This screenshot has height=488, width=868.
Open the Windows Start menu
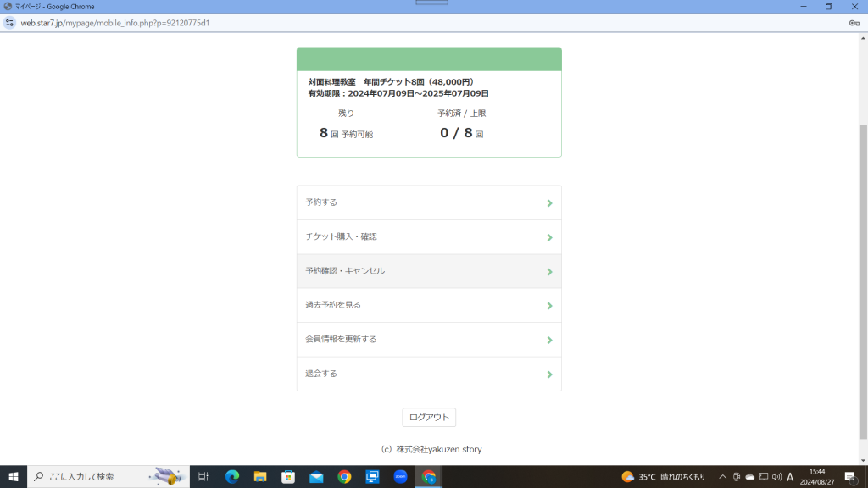point(14,476)
